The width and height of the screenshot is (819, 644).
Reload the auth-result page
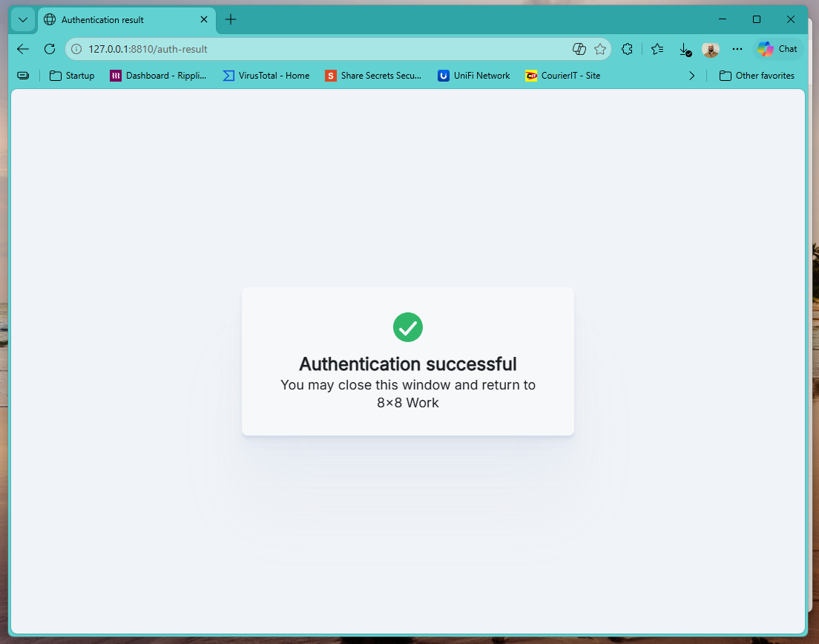click(x=50, y=49)
